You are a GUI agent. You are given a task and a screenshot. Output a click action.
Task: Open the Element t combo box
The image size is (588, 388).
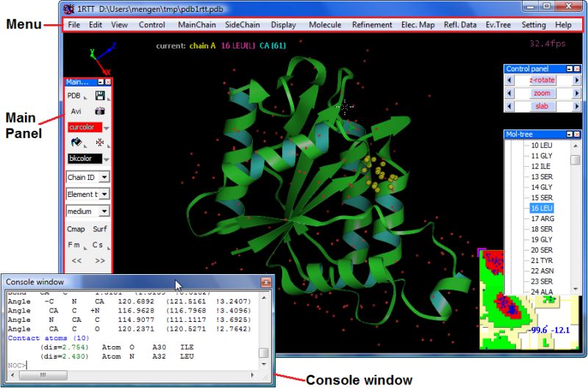[87, 194]
